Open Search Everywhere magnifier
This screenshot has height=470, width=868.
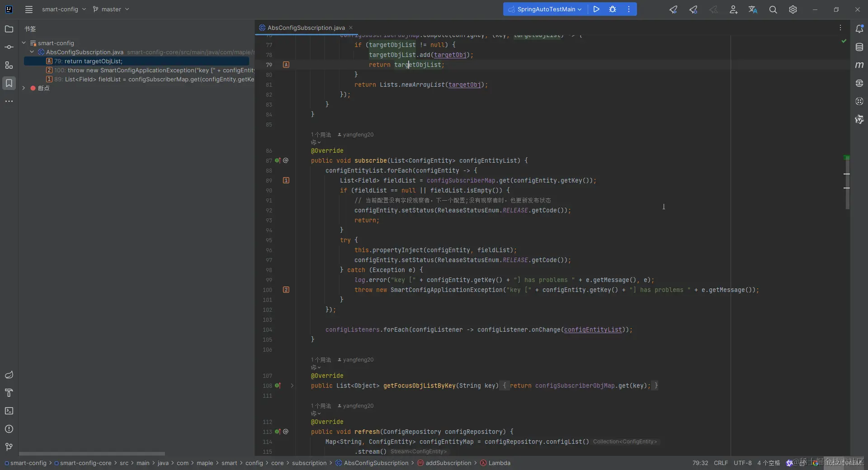pyautogui.click(x=773, y=9)
